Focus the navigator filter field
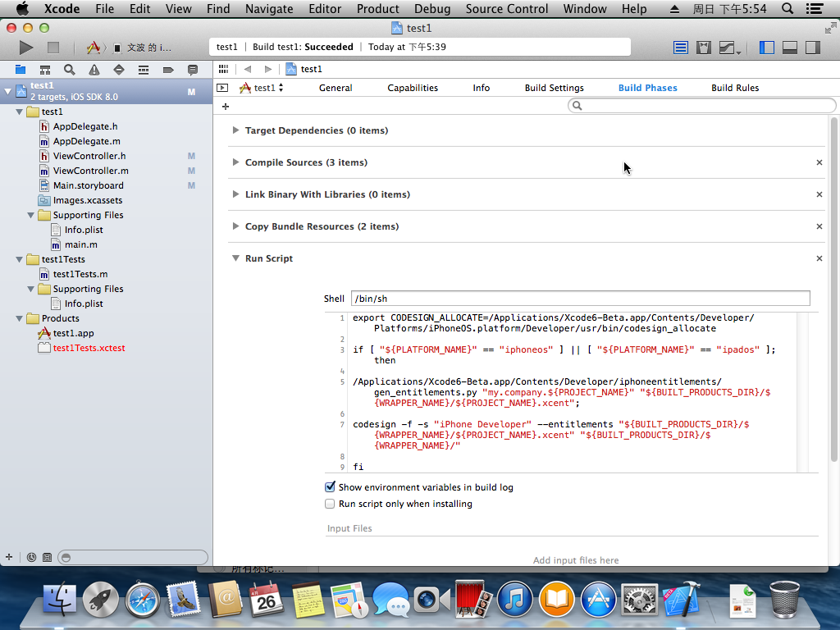Viewport: 840px width, 630px height. tap(133, 557)
